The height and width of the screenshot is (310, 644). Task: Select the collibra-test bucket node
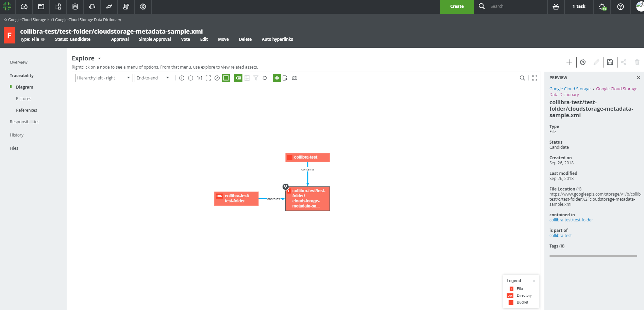(x=308, y=158)
